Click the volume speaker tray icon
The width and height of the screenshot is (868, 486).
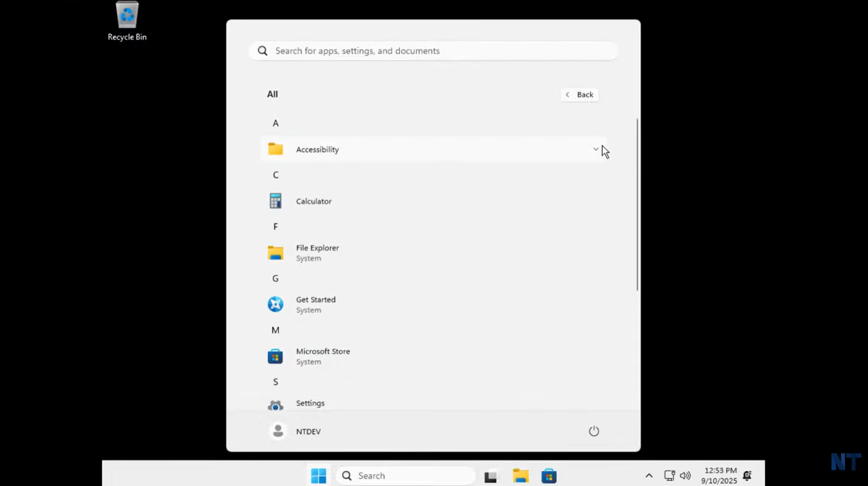685,476
